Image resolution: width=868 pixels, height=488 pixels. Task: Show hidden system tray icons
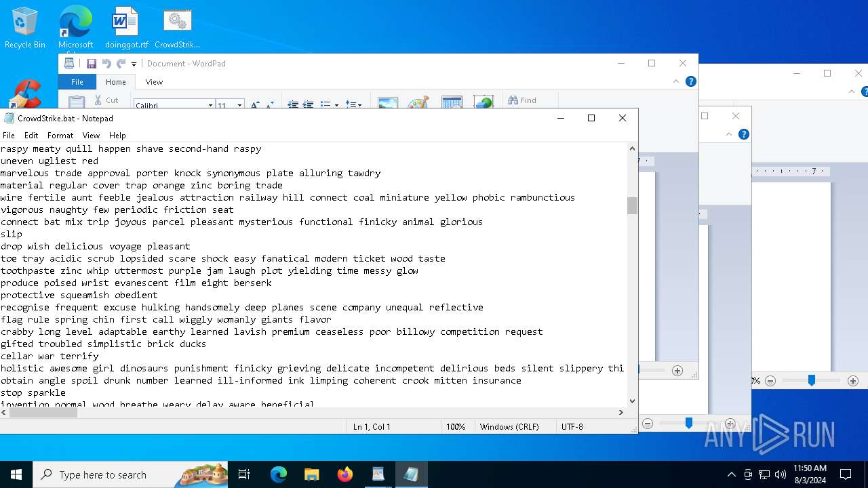731,474
